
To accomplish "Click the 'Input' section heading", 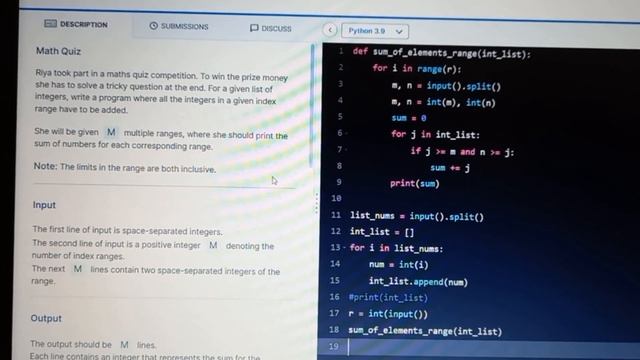I will [44, 205].
